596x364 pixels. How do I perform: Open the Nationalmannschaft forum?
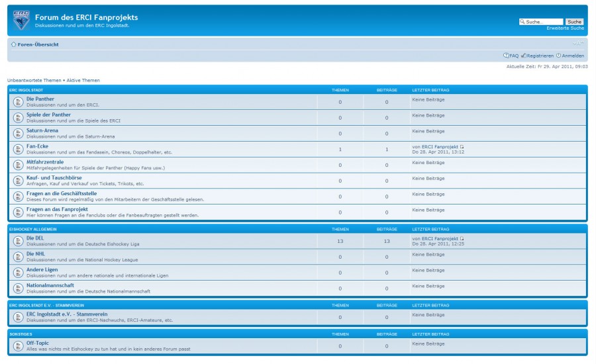(50, 285)
